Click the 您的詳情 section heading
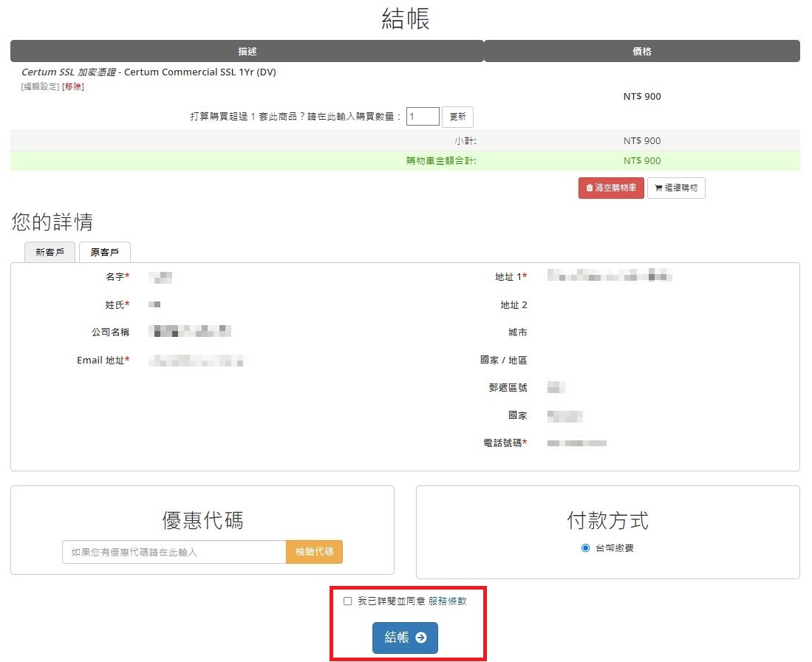The image size is (812, 662). pyautogui.click(x=52, y=222)
